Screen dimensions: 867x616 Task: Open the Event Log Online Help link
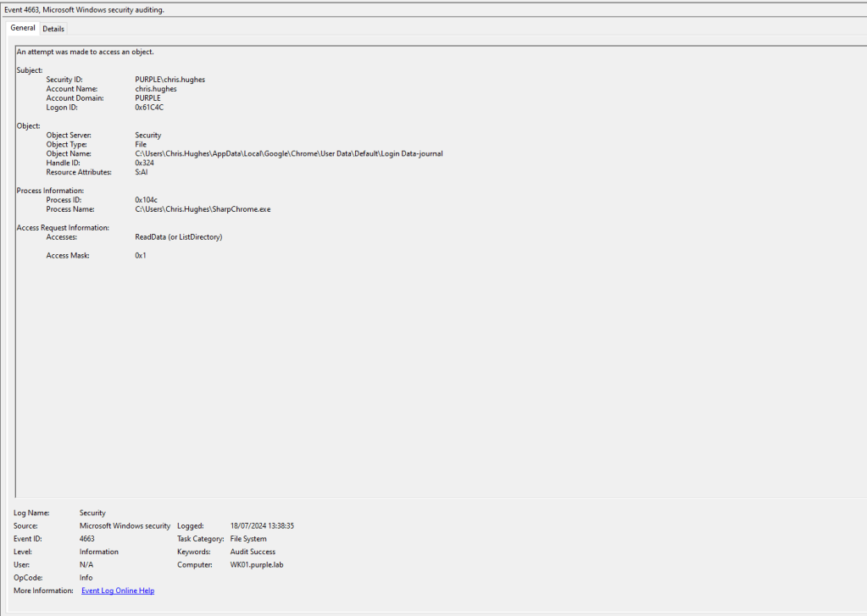click(x=118, y=591)
